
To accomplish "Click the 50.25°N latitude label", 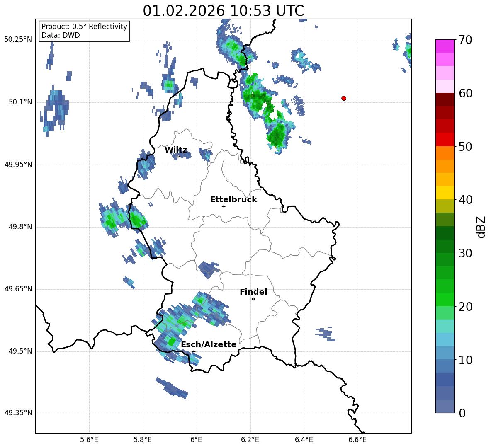I will pos(18,40).
